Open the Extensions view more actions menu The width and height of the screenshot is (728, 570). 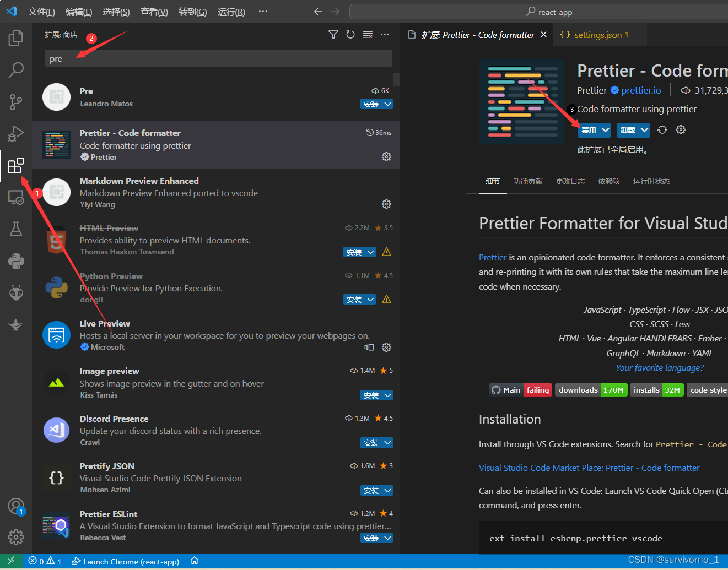pyautogui.click(x=385, y=35)
